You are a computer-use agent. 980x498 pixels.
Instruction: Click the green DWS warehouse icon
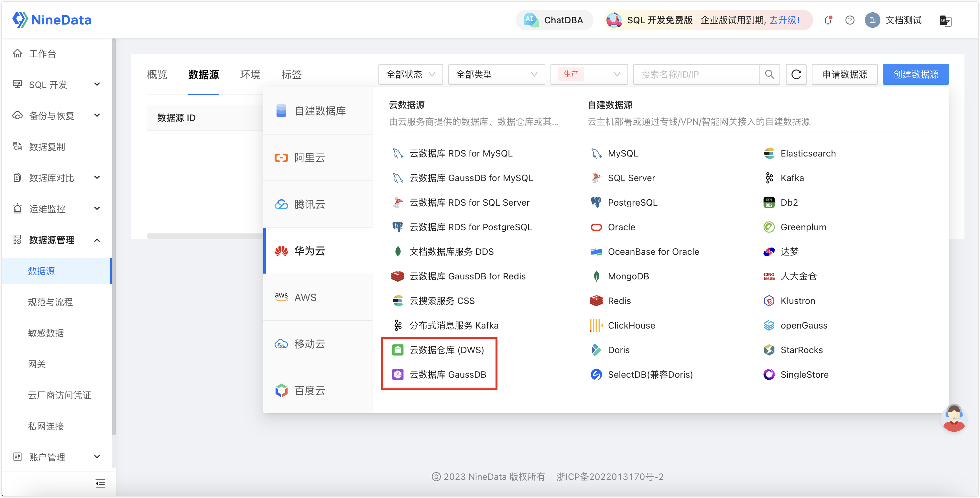[x=397, y=350]
